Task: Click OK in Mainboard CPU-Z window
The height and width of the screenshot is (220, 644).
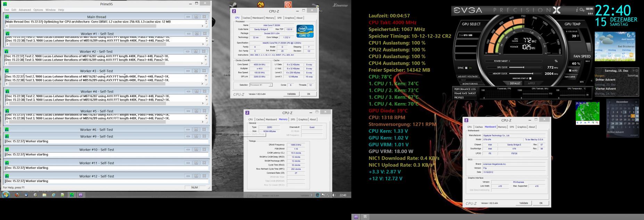Action: [x=541, y=203]
